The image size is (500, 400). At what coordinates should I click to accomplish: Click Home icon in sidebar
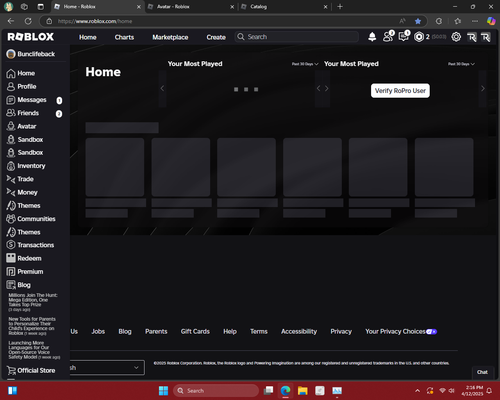click(11, 73)
